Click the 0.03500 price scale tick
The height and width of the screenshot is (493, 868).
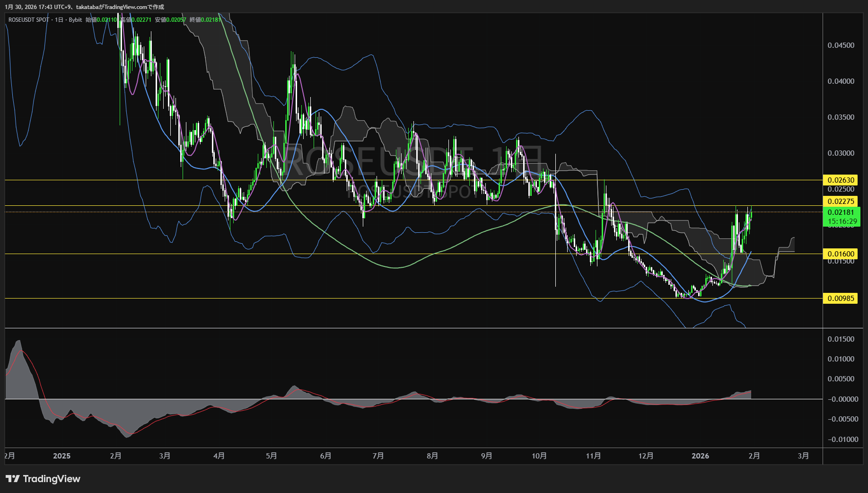click(841, 117)
